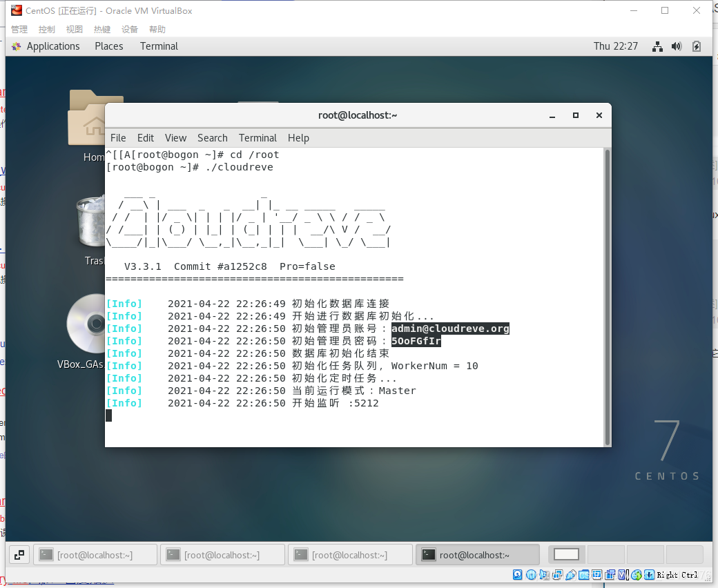Maximize the root@localhost terminal window
Viewport: 718px width, 588px height.
[x=576, y=115]
